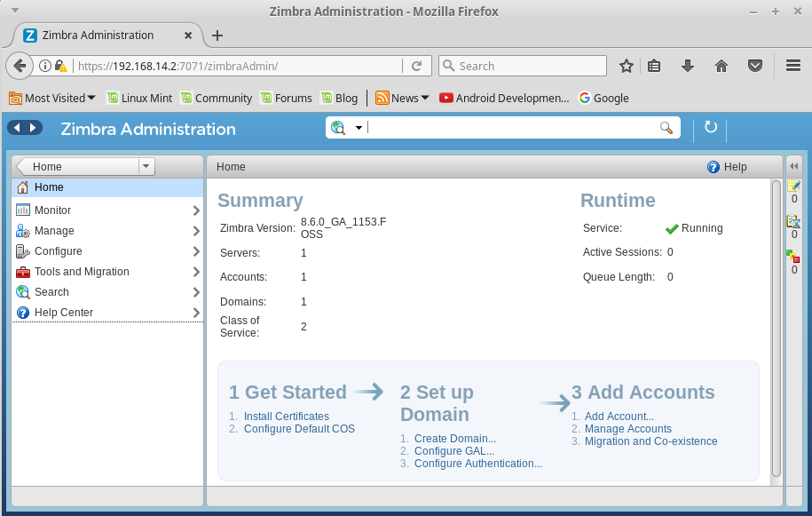The width and height of the screenshot is (812, 516).
Task: Open Monitor in the navigation tree
Action: pos(107,210)
